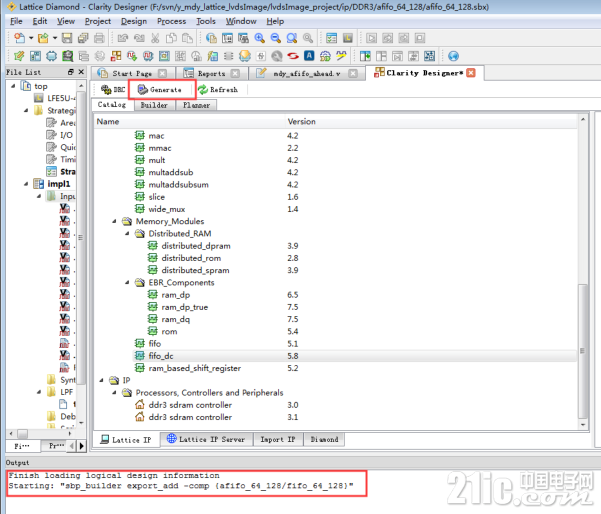Click the Save floppy disk icon
The image size is (601, 514).
click(x=67, y=38)
